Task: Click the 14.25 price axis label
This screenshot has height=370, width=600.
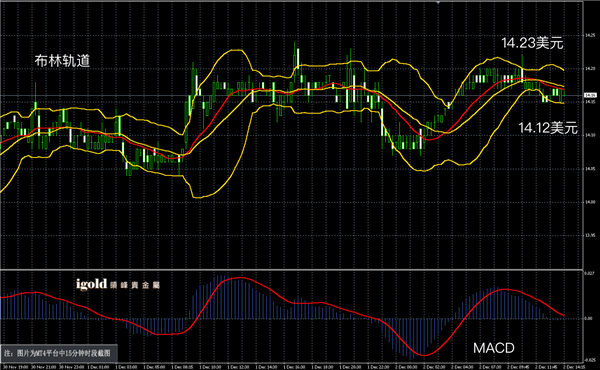Action: pos(590,36)
